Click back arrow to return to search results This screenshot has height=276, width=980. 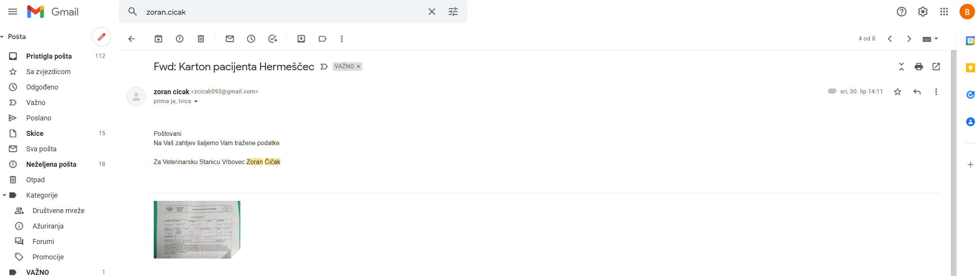click(x=132, y=39)
